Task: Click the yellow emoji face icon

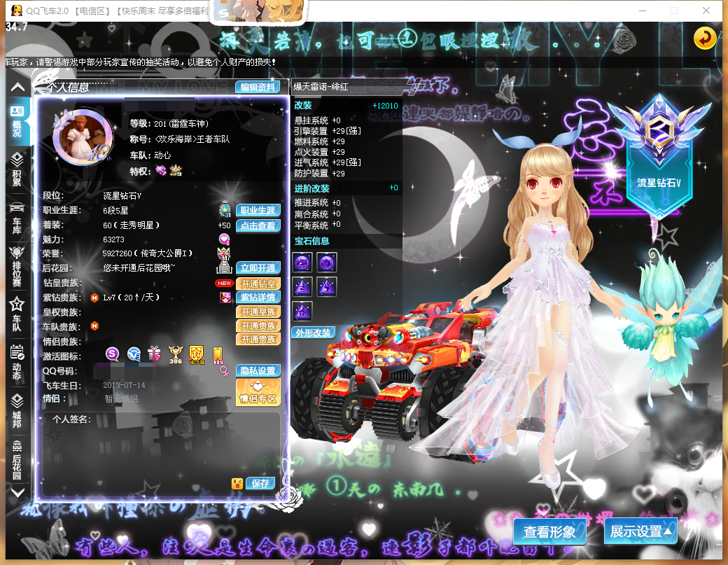Action: tap(237, 484)
